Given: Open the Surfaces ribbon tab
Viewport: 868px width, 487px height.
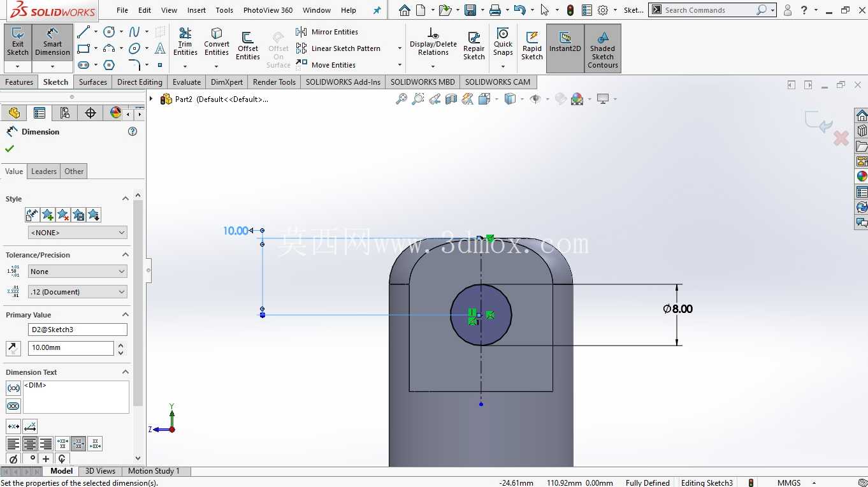Looking at the screenshot, I should click(93, 82).
